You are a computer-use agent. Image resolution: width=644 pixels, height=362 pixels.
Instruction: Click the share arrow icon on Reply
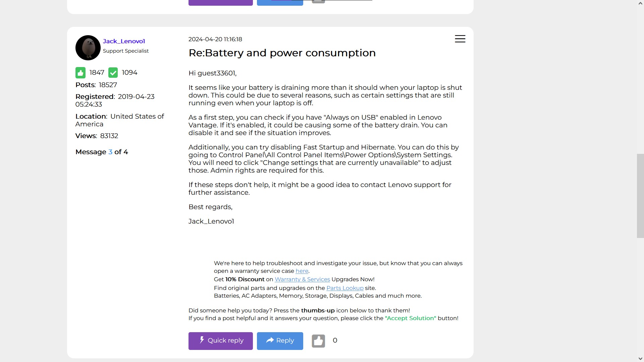click(x=270, y=340)
